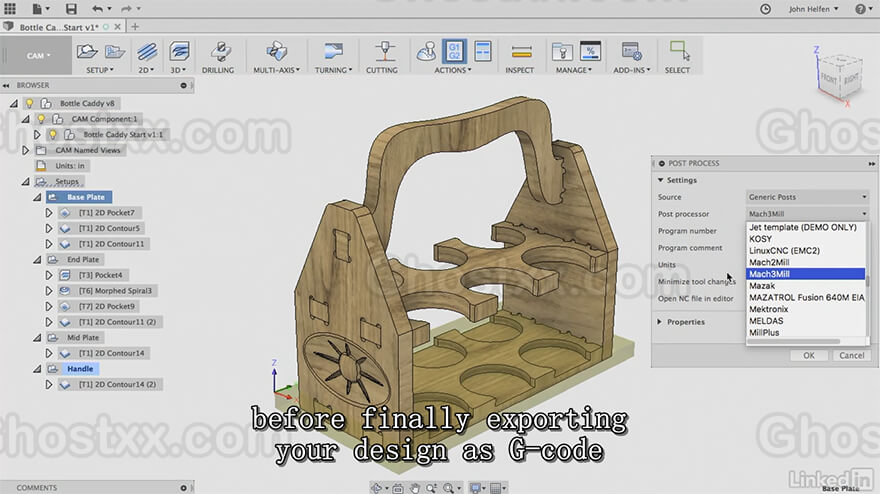
Task: Toggle the CAM Component:1 light bulb
Action: (41, 119)
